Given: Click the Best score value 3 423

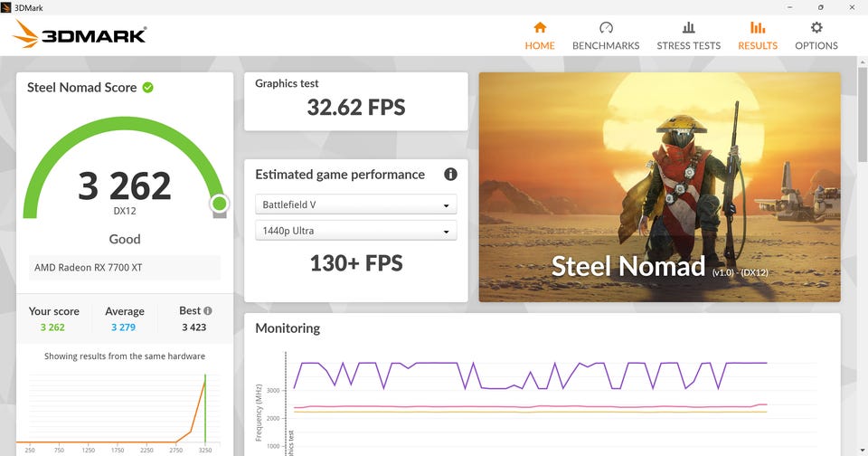Looking at the screenshot, I should pyautogui.click(x=194, y=327).
